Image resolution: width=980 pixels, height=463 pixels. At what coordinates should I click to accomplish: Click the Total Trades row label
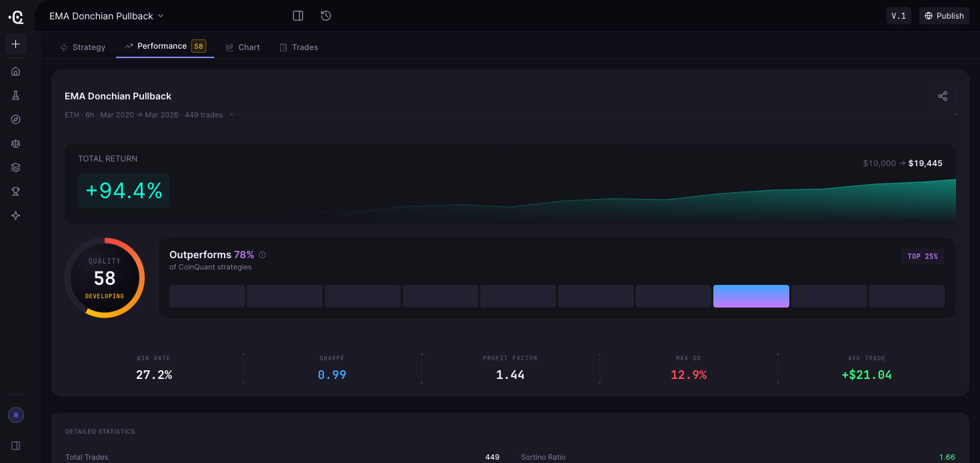tap(87, 457)
